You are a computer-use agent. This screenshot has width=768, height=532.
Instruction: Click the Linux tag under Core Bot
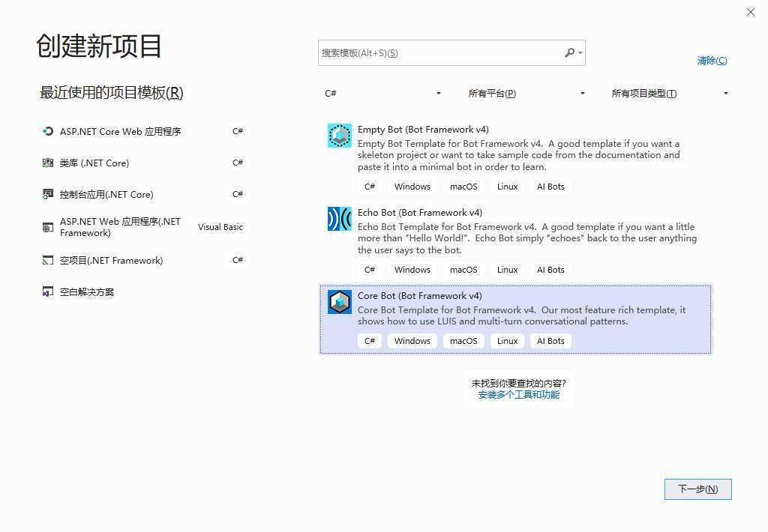click(507, 341)
